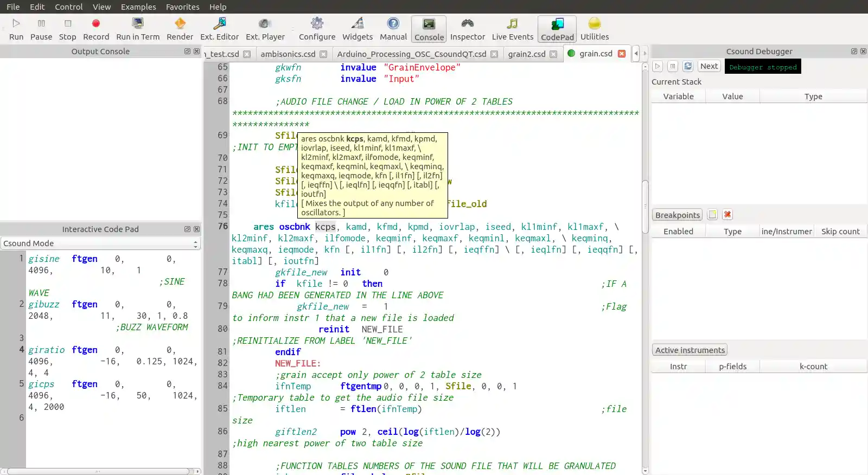Click the Value column header
This screenshot has height=475, width=868.
tap(732, 97)
